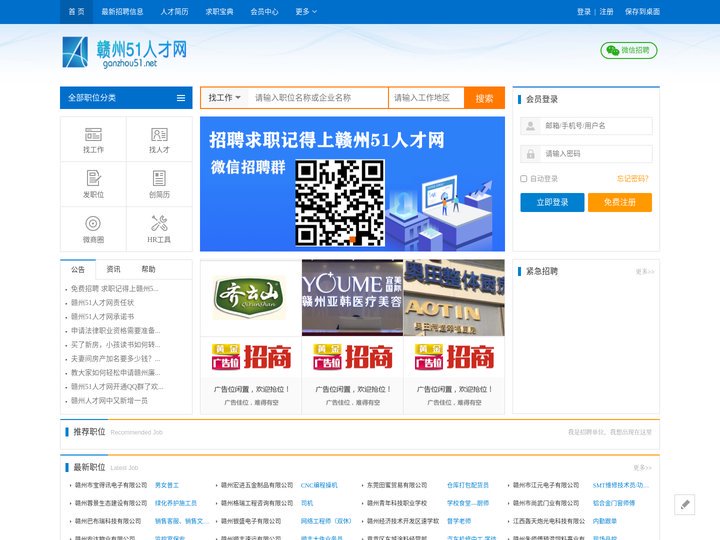Image resolution: width=720 pixels, height=540 pixels.
Task: Open 会员中心 in the top navigation
Action: tap(264, 11)
